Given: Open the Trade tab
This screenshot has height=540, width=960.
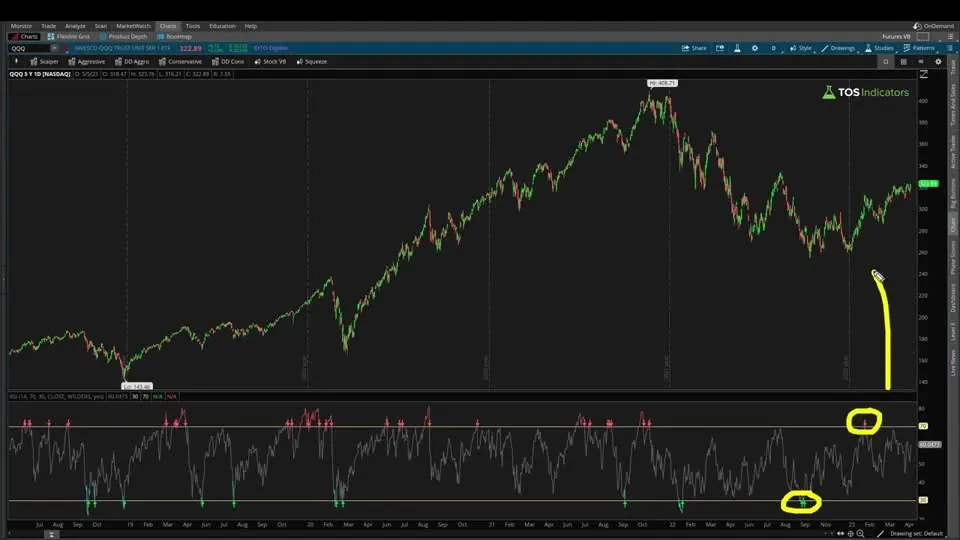Looking at the screenshot, I should [x=48, y=26].
